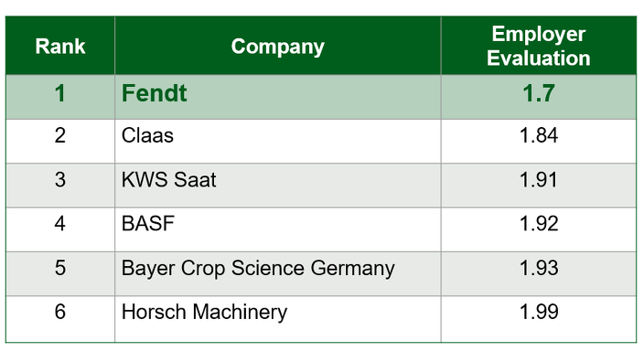Select the rank 6 cell

(x=60, y=319)
